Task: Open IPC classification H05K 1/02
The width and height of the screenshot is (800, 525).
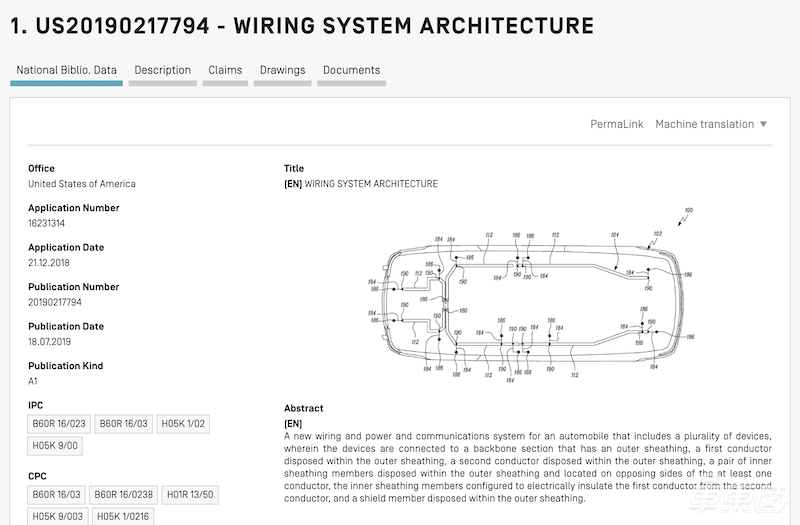Action: (x=184, y=424)
